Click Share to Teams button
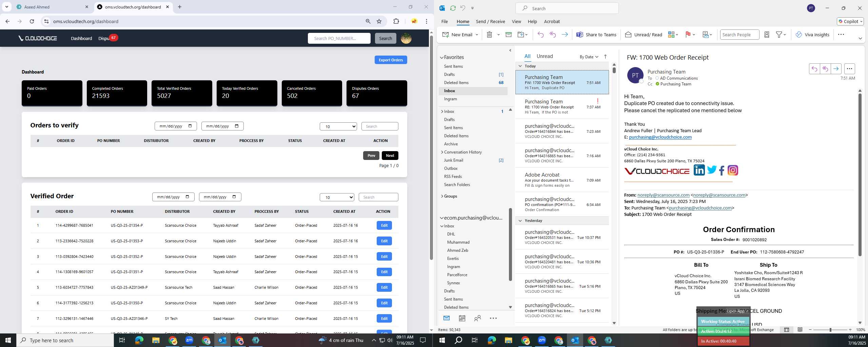Image resolution: width=868 pixels, height=347 pixels. click(596, 35)
